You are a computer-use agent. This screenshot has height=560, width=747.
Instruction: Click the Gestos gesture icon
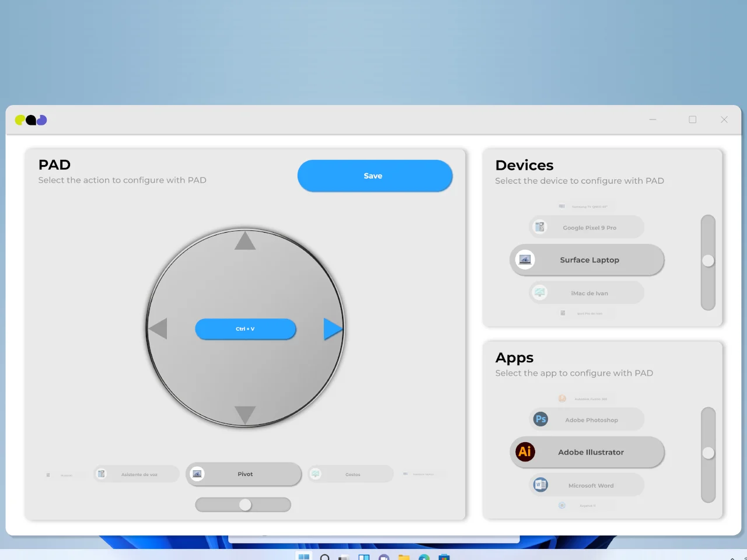point(315,473)
